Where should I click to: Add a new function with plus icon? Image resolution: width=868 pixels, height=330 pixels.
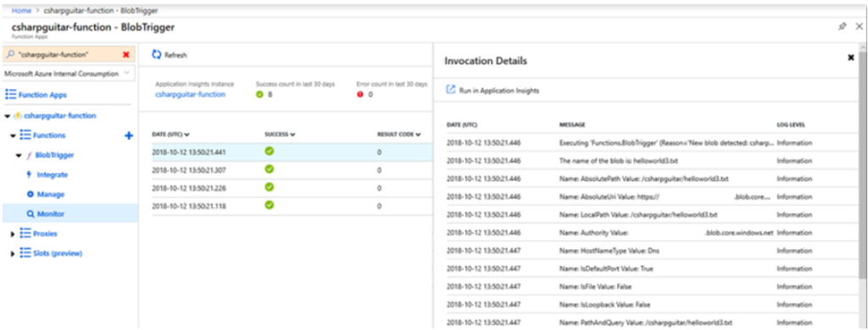click(129, 136)
